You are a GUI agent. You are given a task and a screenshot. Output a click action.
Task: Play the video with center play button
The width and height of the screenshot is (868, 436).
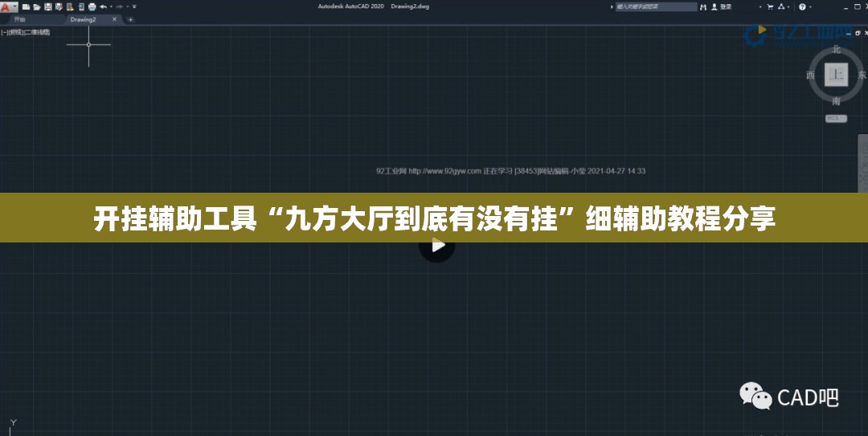(x=437, y=246)
